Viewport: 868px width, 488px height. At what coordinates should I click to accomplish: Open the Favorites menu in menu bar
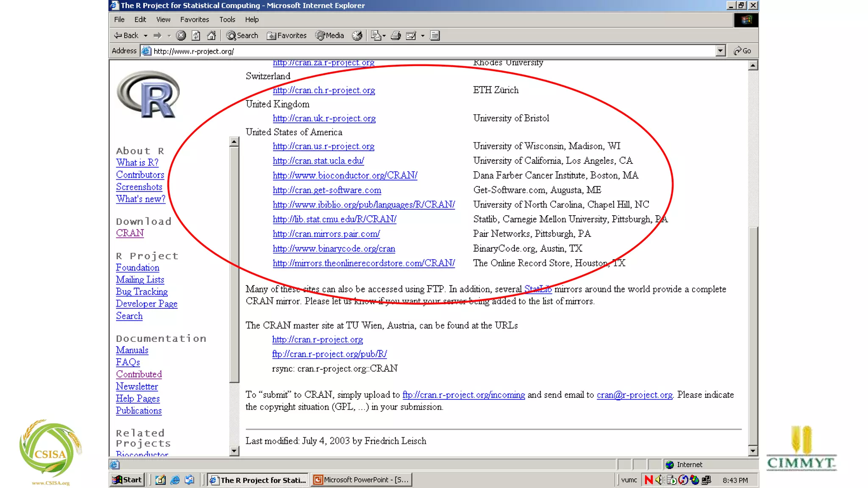click(194, 19)
